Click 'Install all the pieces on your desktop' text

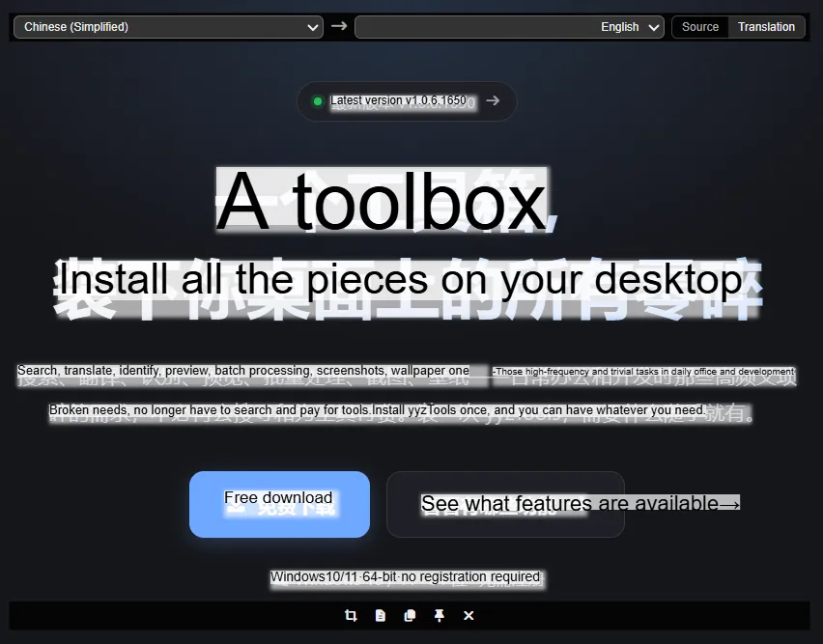[x=401, y=280]
